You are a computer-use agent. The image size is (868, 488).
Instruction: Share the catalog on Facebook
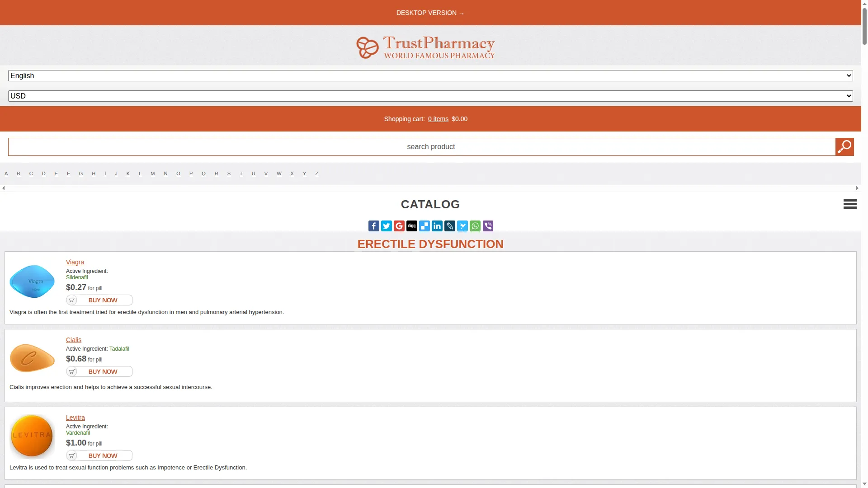(x=374, y=226)
